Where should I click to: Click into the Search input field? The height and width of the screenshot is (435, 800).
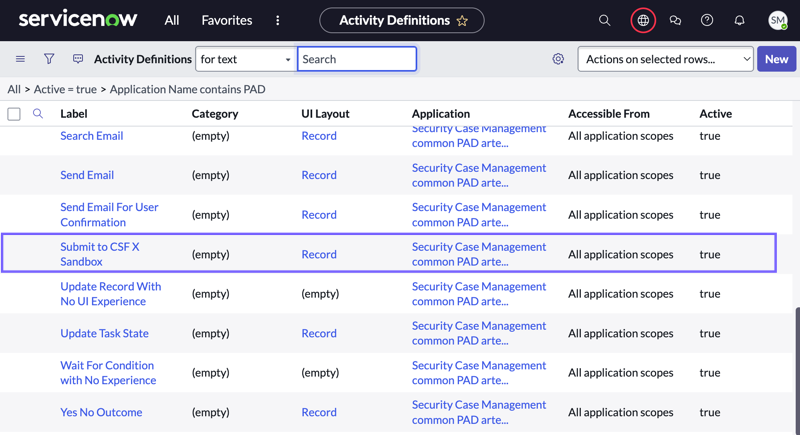(357, 59)
